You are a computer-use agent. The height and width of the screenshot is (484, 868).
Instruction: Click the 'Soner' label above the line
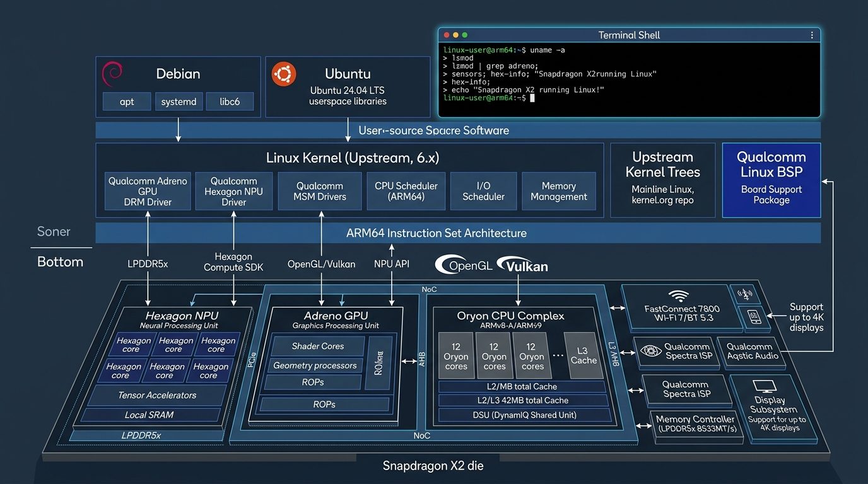(54, 231)
